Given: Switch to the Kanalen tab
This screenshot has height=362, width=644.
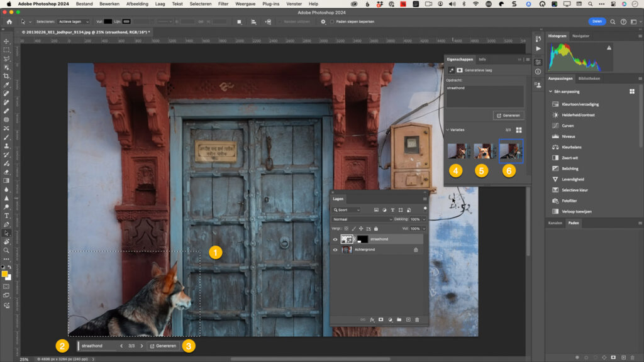Looking at the screenshot, I should 555,223.
